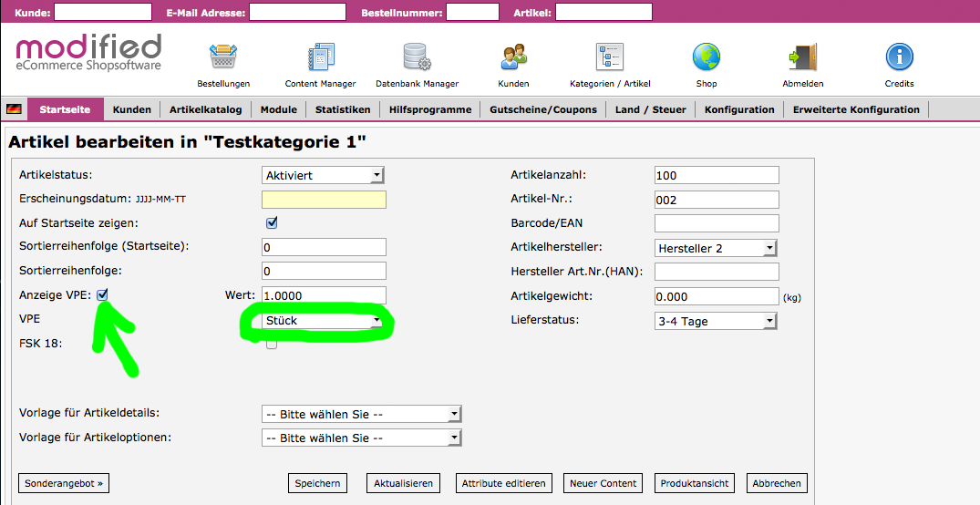
Task: Open the Content Manager icon
Action: click(x=321, y=57)
